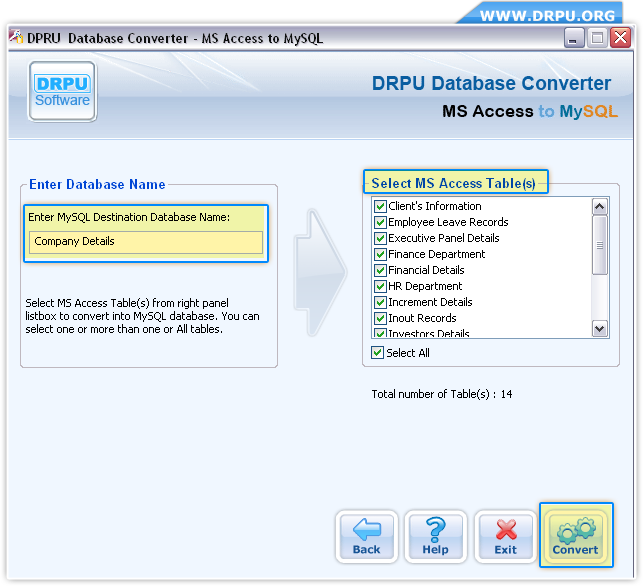Viewport: 643px width, 586px height.
Task: Uncheck Inout Records checkbox
Action: [x=380, y=318]
